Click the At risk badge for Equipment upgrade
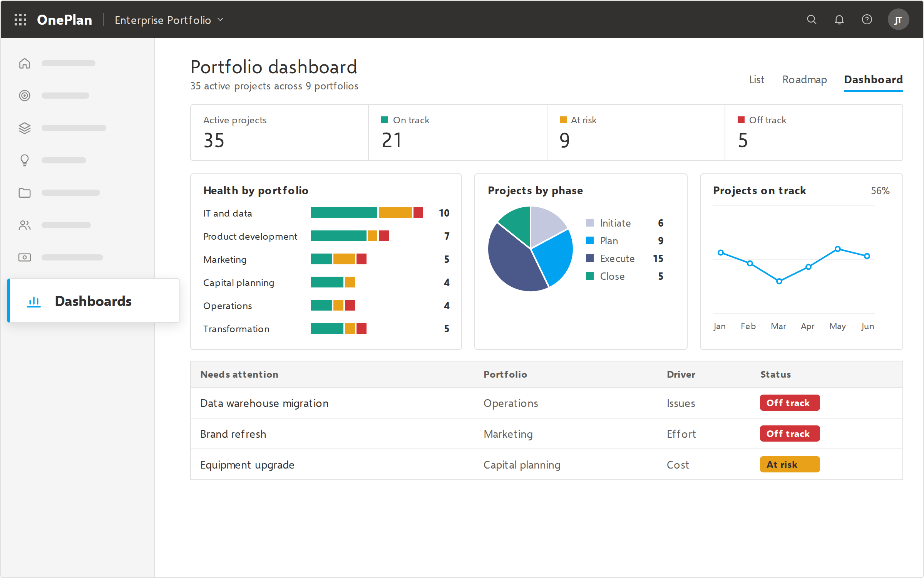This screenshot has width=924, height=578. point(790,464)
